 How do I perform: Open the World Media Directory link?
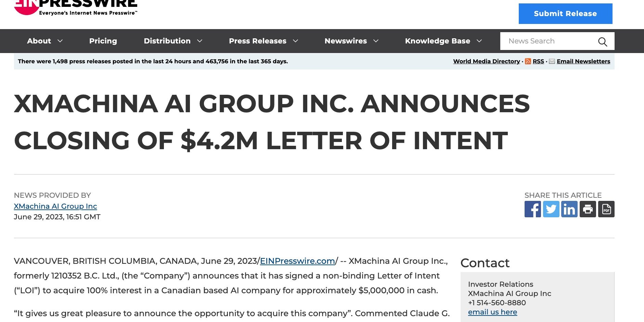pos(487,61)
